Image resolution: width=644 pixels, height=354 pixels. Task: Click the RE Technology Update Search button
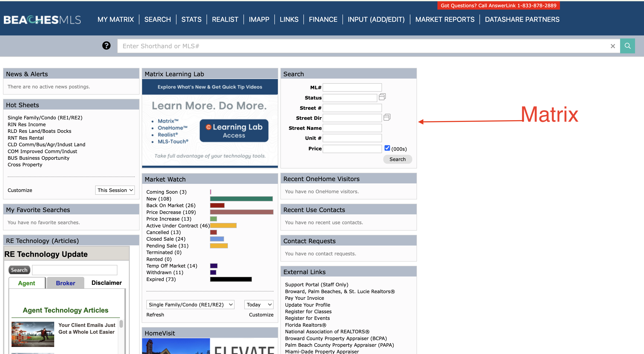pyautogui.click(x=19, y=270)
